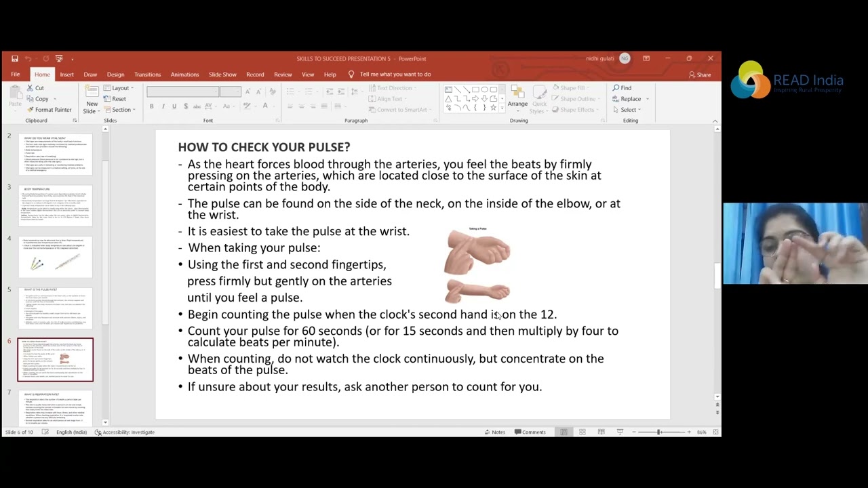Click Tell me what you want to do
Screen dimensions: 868x488
point(395,75)
